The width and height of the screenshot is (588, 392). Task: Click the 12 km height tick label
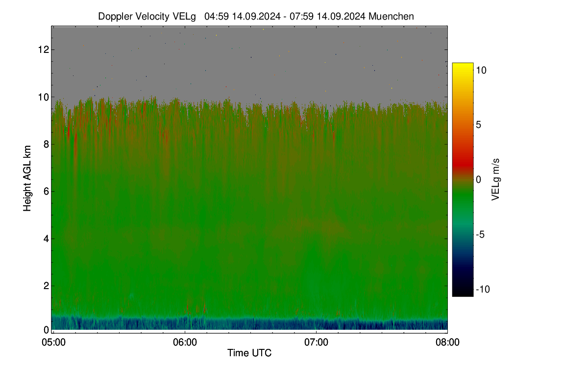(x=43, y=49)
